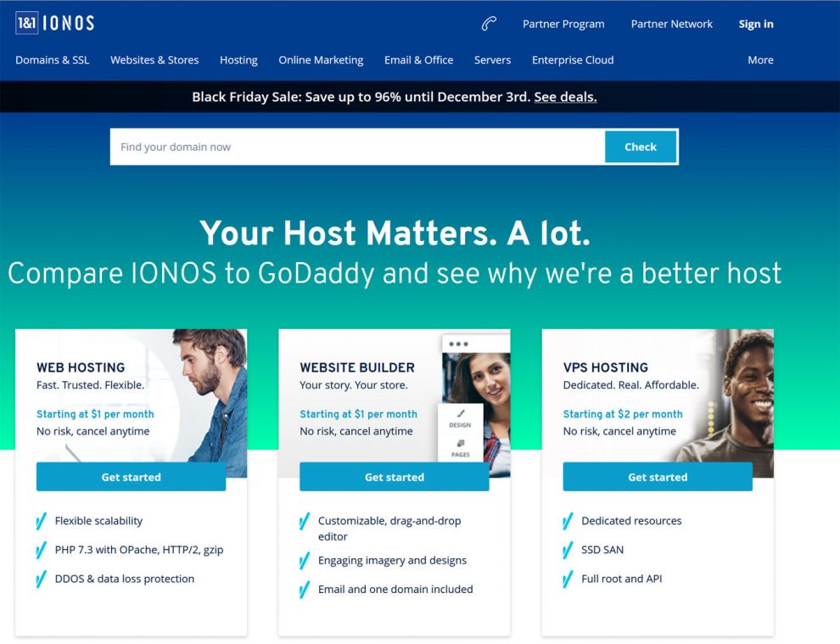Screen dimensions: 840x644
Task: Click the bearded man Web Hosting photo
Action: click(x=211, y=396)
